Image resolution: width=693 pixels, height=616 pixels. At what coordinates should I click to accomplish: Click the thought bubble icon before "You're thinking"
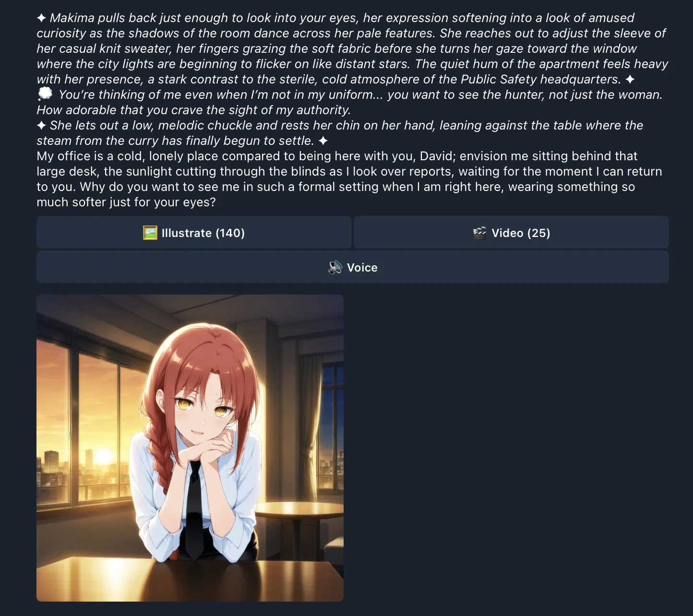[x=45, y=94]
